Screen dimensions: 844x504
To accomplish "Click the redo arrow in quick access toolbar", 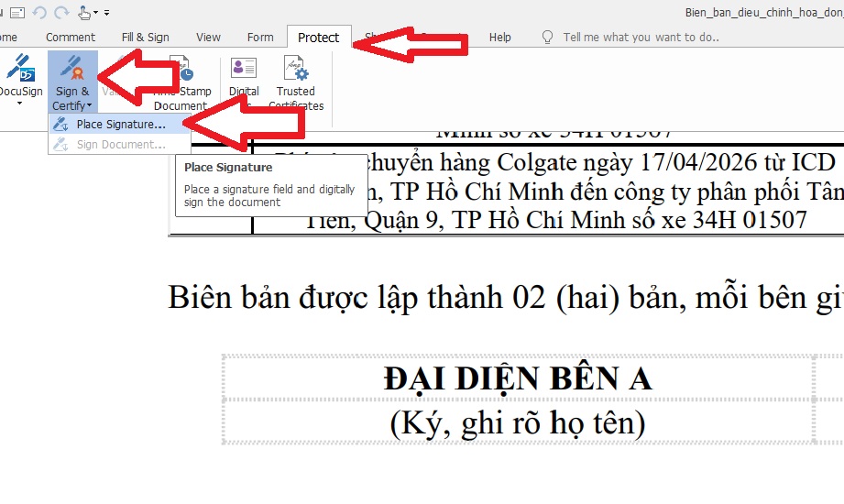I will click(x=61, y=12).
